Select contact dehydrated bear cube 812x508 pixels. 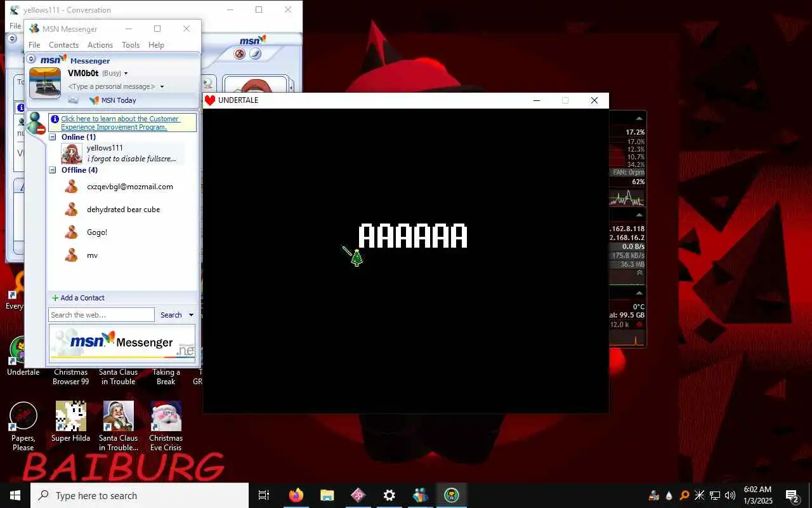[123, 210]
